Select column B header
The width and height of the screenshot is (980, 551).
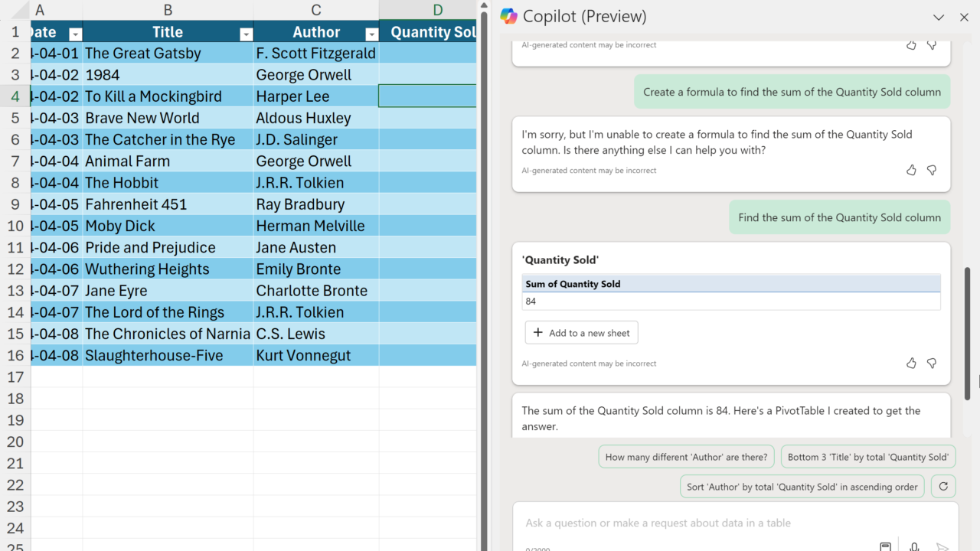[x=168, y=10]
